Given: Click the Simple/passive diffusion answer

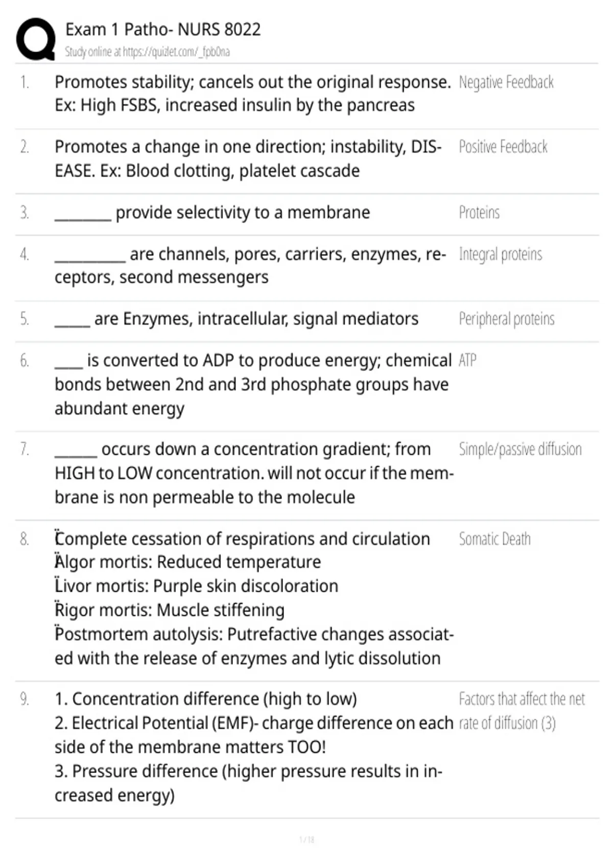Looking at the screenshot, I should click(520, 449).
